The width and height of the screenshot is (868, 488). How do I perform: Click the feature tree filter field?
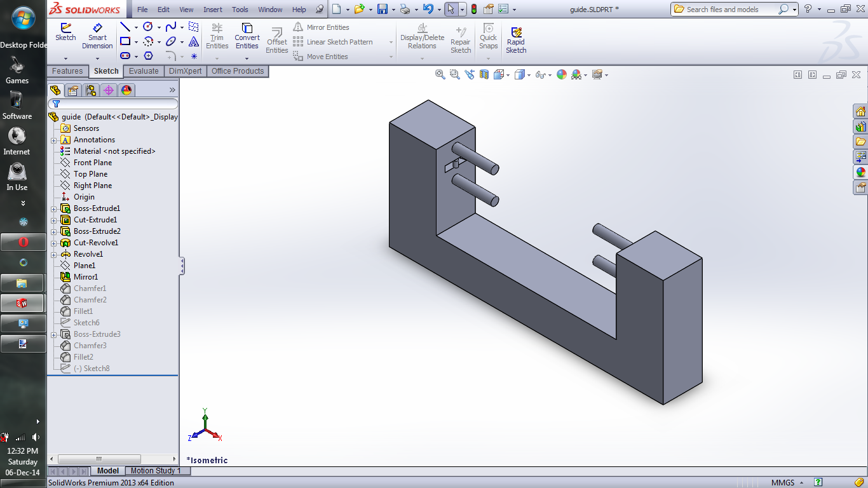pos(113,104)
